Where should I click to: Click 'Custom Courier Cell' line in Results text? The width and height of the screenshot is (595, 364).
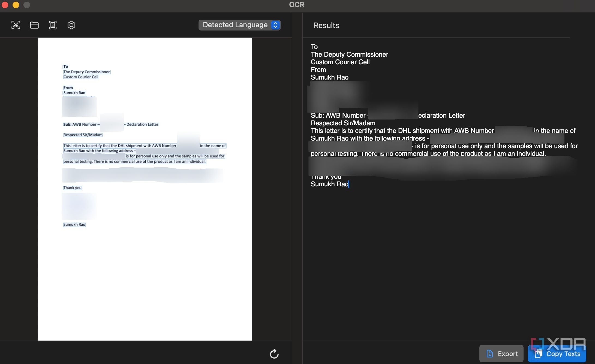click(340, 62)
